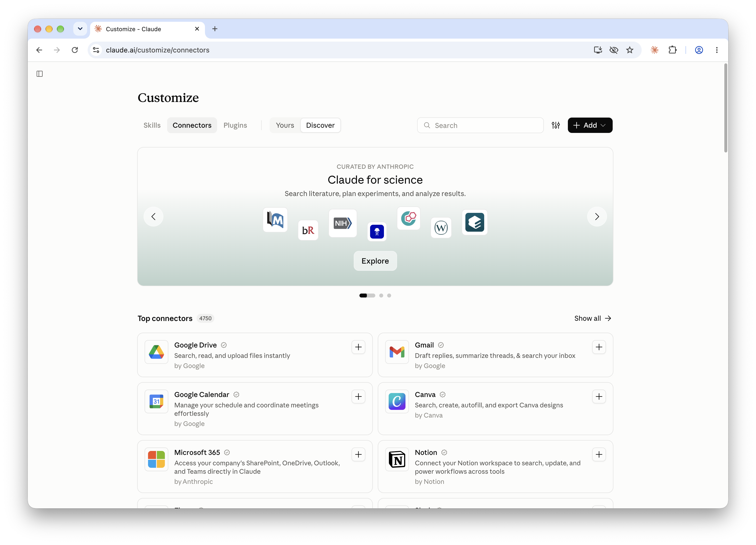Open the Google Drive connector card title

(195, 345)
